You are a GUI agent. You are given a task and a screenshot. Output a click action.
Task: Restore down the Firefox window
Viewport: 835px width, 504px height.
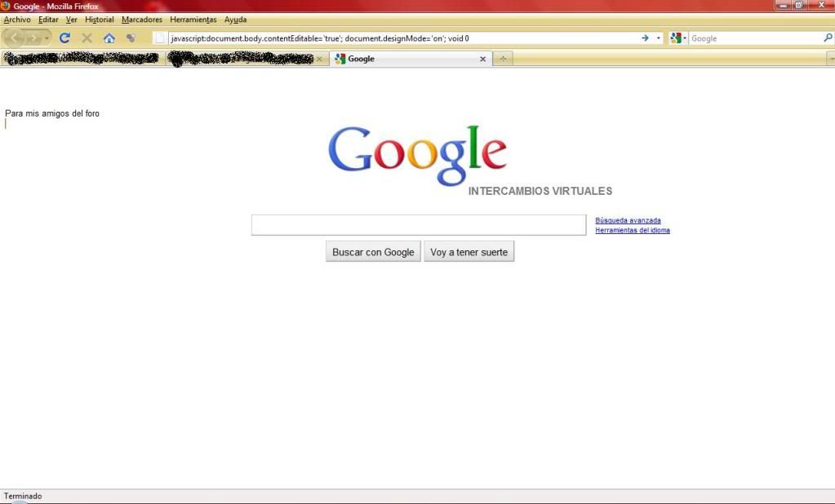(799, 5)
